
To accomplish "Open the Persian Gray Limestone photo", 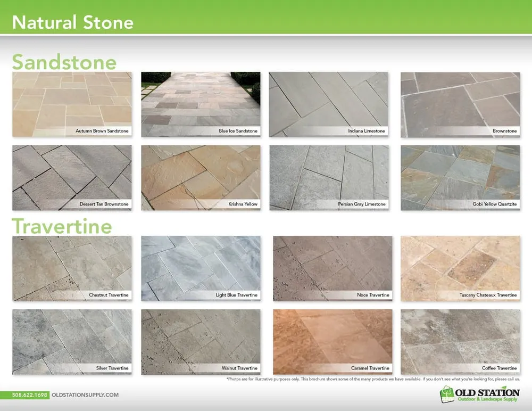I will pos(328,177).
